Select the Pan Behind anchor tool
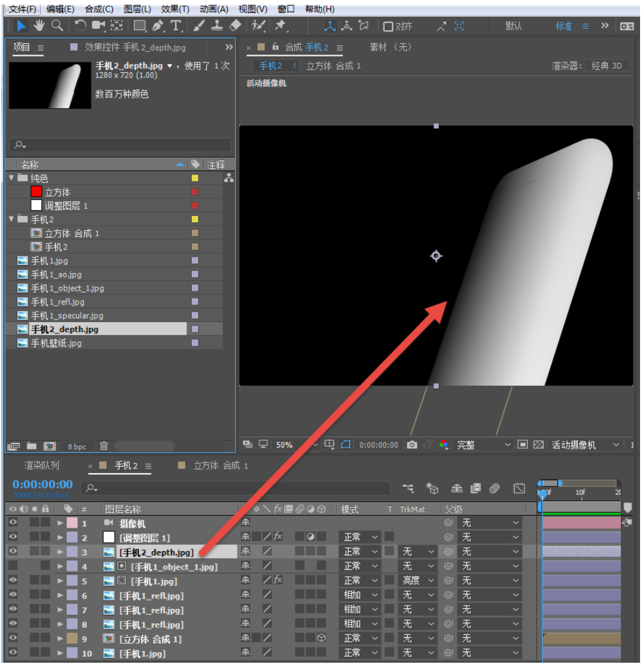Screen dimensions: 644x666 [116, 26]
